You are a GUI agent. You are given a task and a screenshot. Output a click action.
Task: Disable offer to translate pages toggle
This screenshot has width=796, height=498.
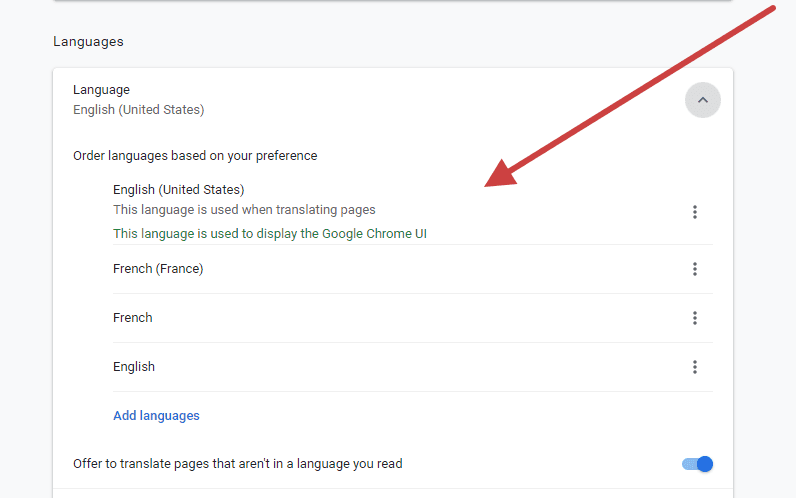pos(697,464)
